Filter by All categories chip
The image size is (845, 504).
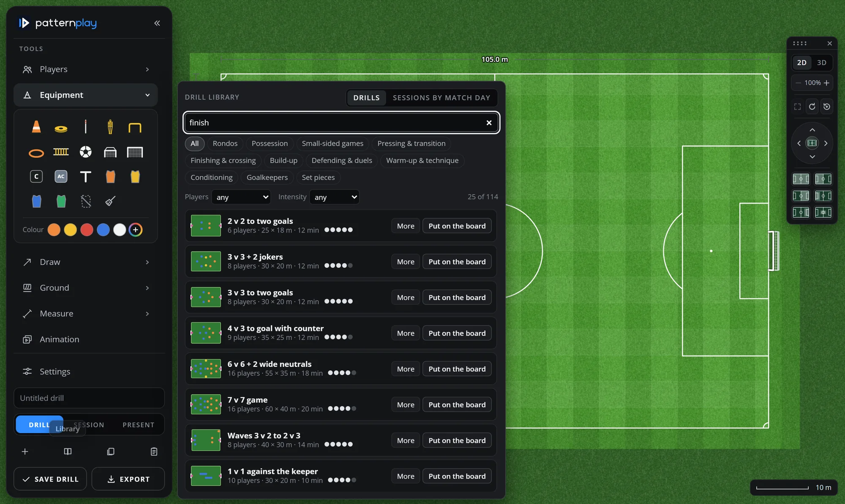coord(194,144)
